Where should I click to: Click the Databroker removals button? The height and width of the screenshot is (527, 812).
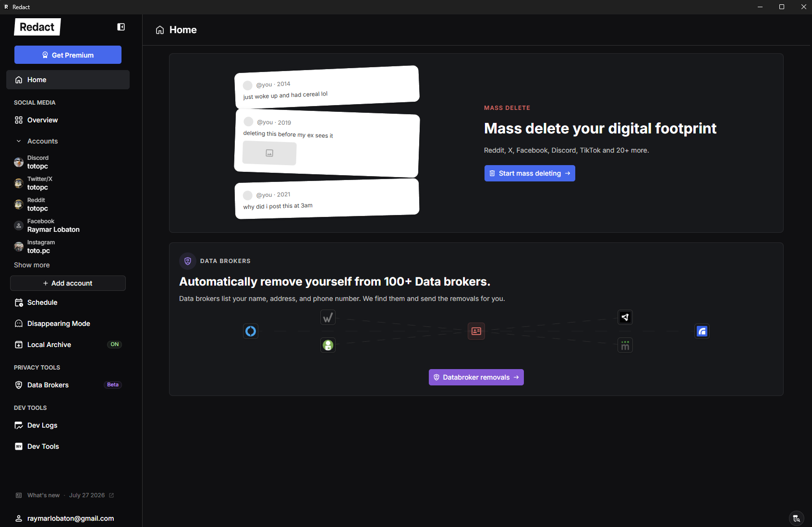pyautogui.click(x=476, y=377)
